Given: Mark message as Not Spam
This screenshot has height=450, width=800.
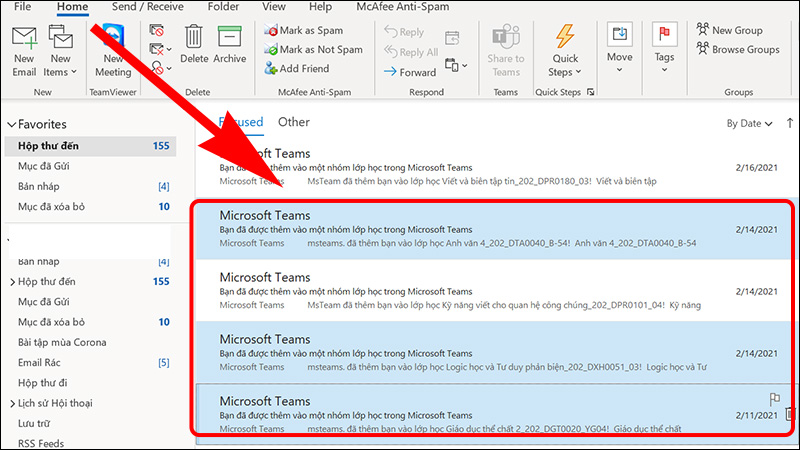Looking at the screenshot, I should (313, 49).
